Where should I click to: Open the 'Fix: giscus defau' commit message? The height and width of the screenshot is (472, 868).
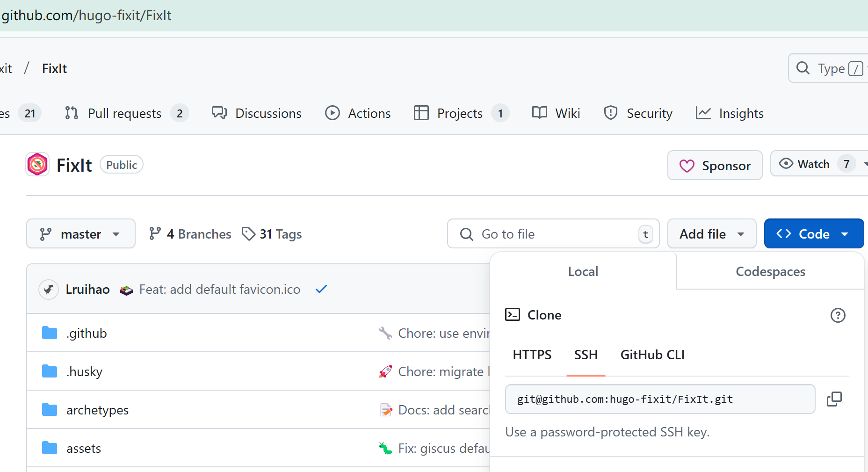(444, 448)
